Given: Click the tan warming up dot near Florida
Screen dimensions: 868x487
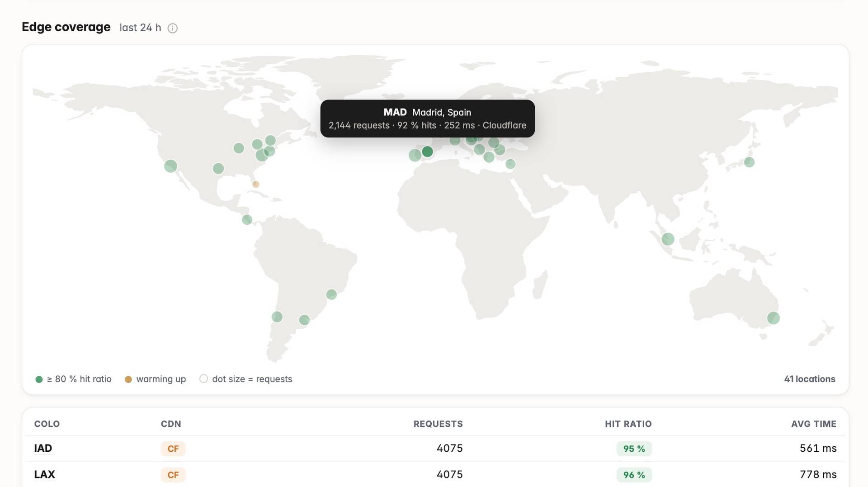Looking at the screenshot, I should pos(256,184).
